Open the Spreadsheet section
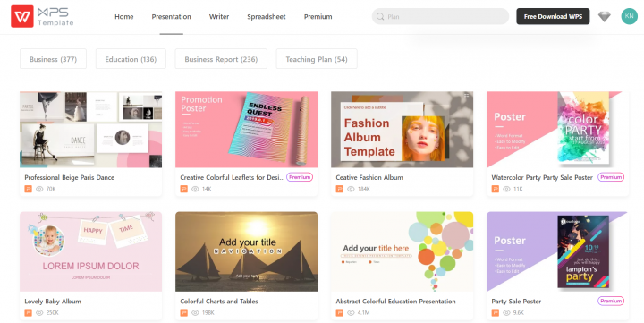 (267, 17)
